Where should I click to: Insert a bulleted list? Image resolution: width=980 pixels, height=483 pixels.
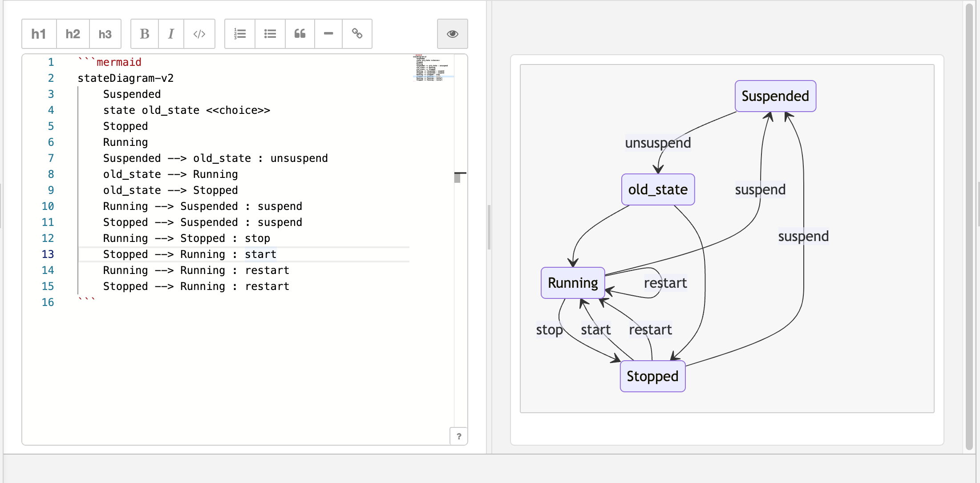point(270,34)
